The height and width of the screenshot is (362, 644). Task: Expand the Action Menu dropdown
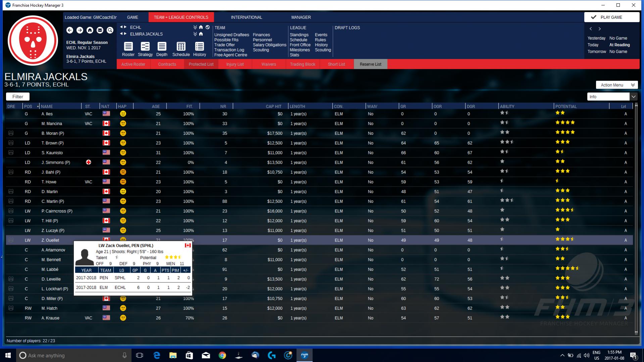click(x=616, y=85)
